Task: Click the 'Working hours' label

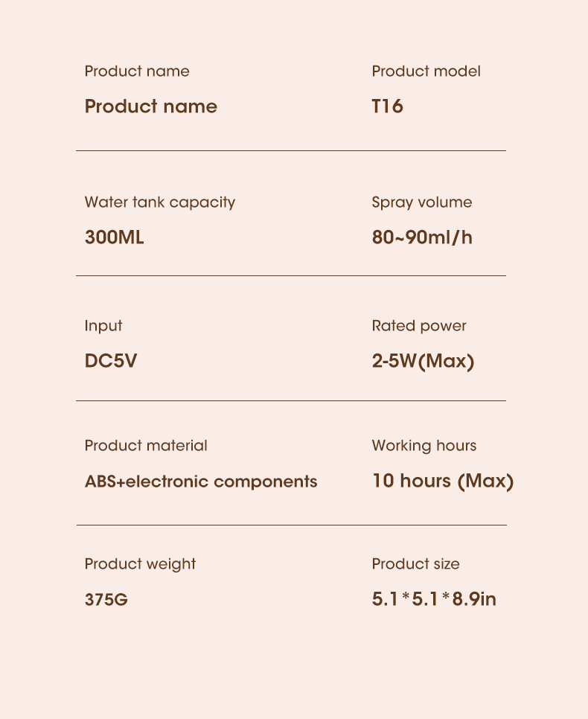Action: coord(424,446)
